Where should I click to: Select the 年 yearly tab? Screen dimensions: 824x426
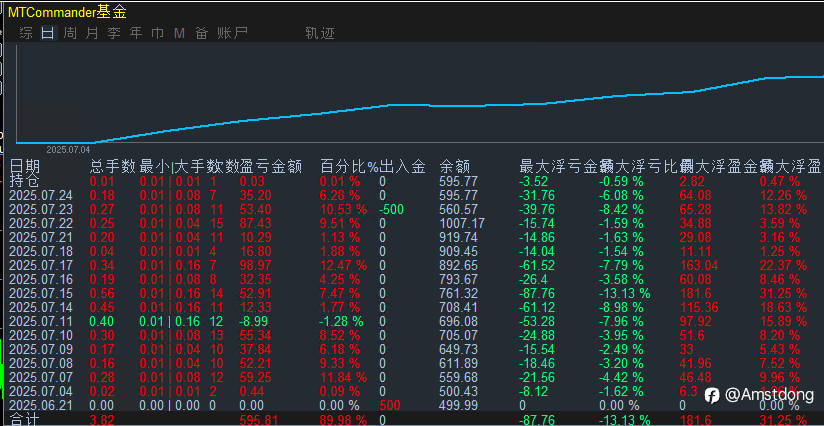(x=136, y=33)
